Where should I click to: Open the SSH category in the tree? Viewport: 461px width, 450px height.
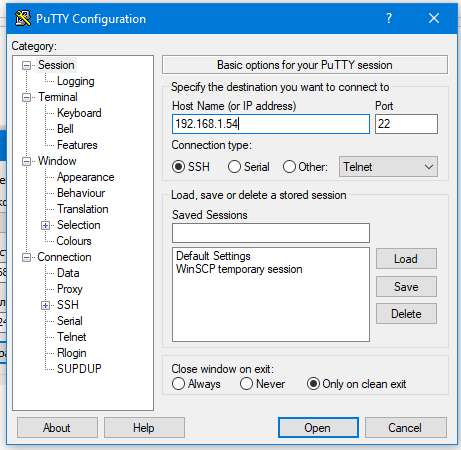[68, 305]
